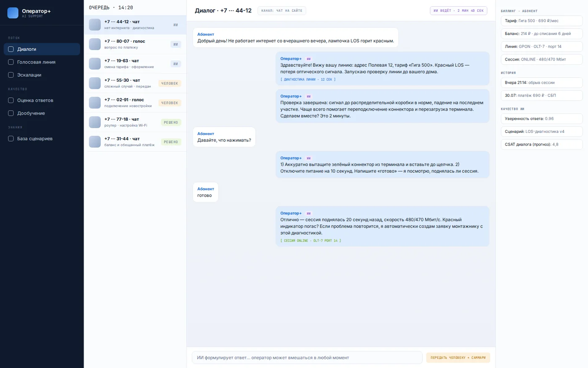The width and height of the screenshot is (588, 368).
Task: Click avatar of +7 ··· 44-12 chat
Action: [x=95, y=25]
